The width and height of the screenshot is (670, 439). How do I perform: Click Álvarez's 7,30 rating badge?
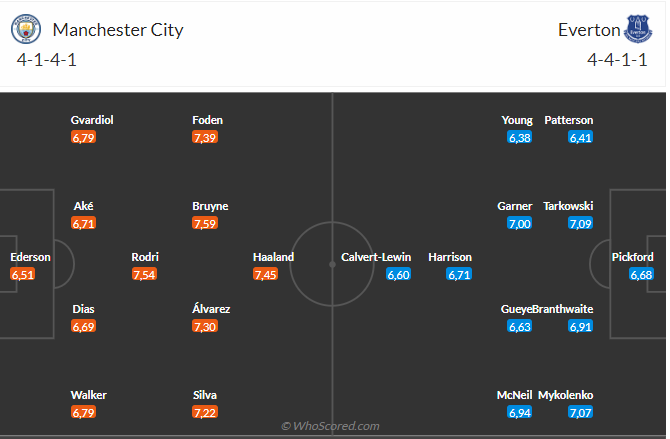click(204, 326)
